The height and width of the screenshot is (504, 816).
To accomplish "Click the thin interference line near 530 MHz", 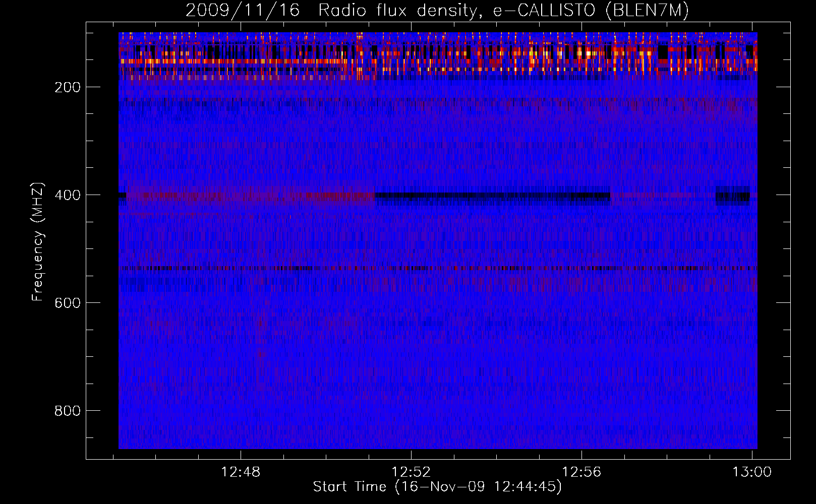I will [x=438, y=268].
